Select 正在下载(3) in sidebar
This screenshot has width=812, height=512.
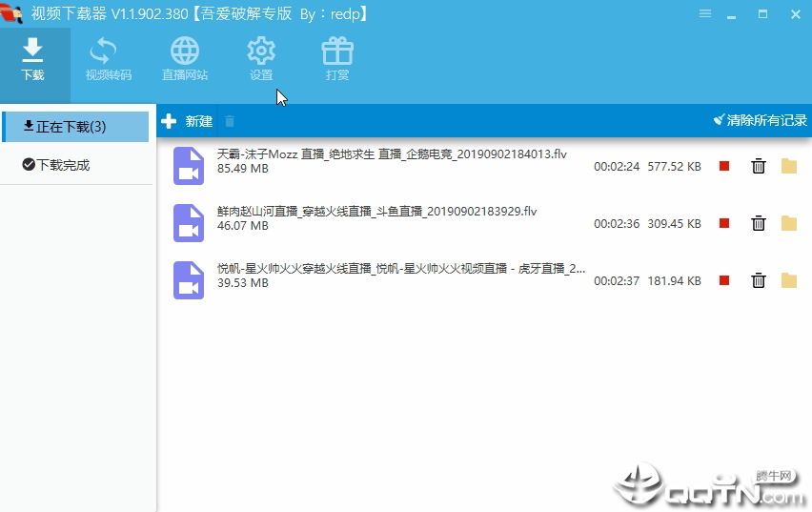75,127
